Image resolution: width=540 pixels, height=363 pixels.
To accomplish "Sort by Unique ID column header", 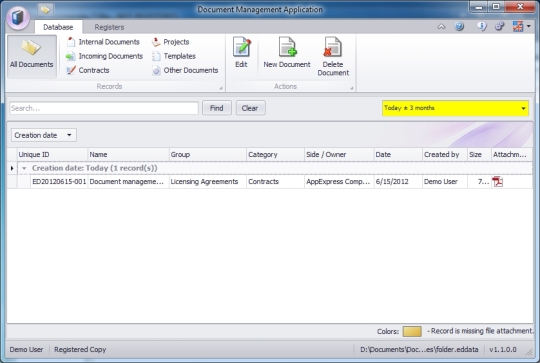I will coord(52,155).
